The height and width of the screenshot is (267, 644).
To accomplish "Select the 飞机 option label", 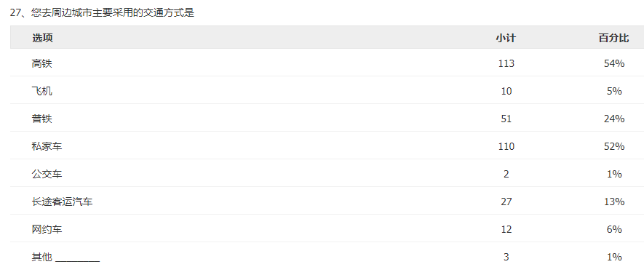I will point(42,91).
